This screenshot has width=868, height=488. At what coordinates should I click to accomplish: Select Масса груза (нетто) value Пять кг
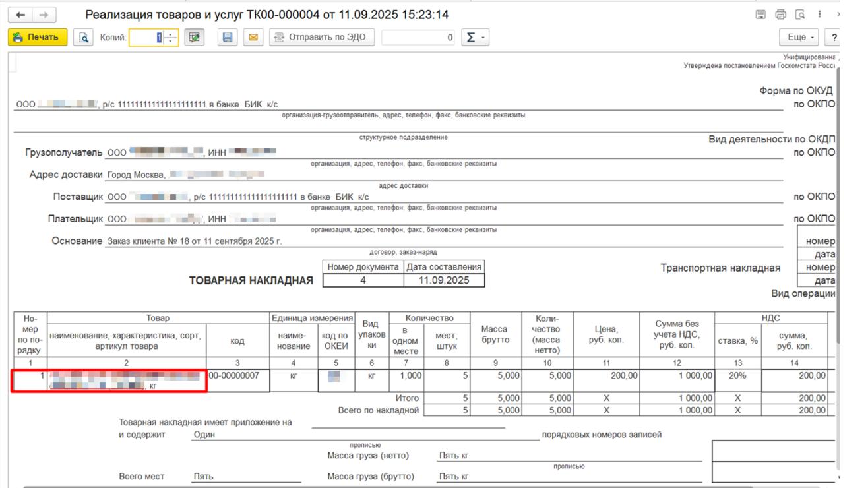pyautogui.click(x=454, y=456)
